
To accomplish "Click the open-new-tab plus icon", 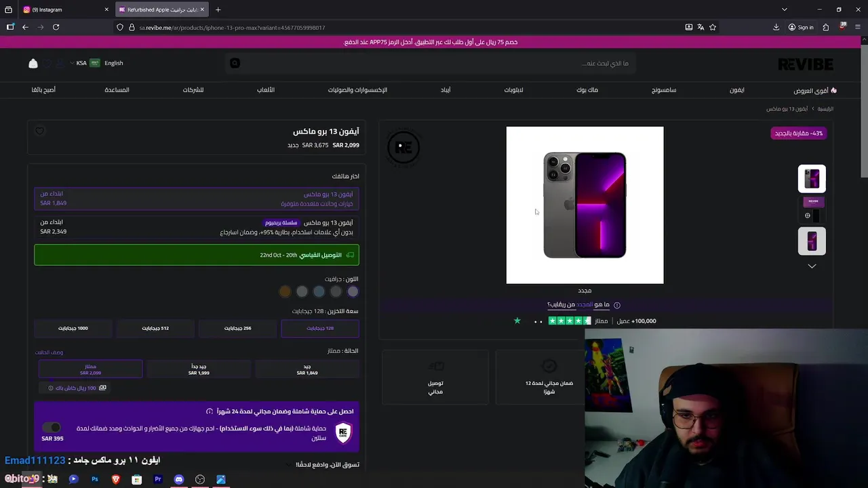I will pyautogui.click(x=218, y=9).
